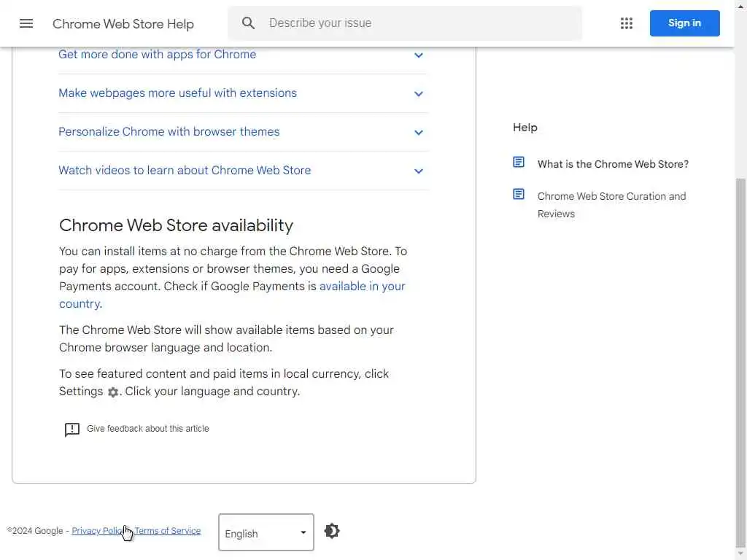The width and height of the screenshot is (747, 560).
Task: Toggle the dark mode theme button
Action: [x=332, y=531]
